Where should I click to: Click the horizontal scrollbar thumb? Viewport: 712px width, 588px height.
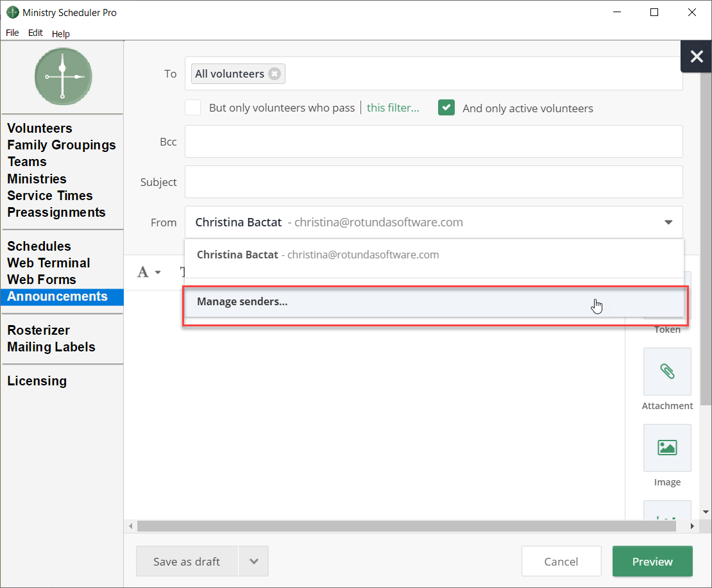point(407,526)
